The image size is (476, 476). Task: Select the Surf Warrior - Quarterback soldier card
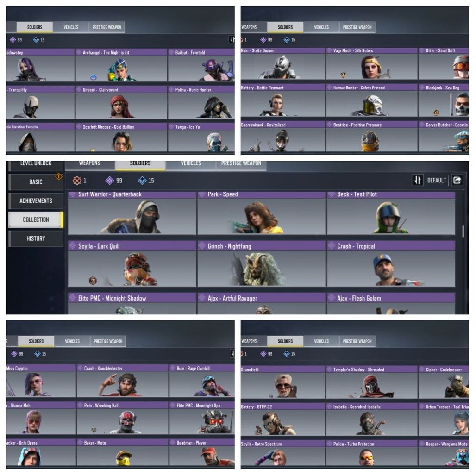pos(132,213)
